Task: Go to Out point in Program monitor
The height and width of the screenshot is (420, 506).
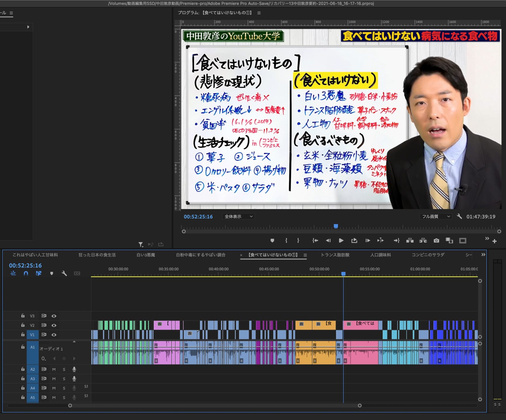Action: click(396, 241)
